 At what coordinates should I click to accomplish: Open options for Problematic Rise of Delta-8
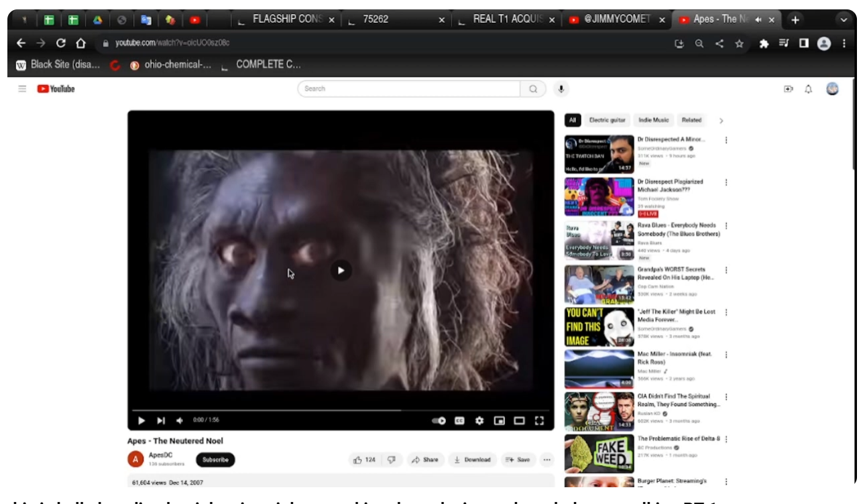[x=726, y=439]
